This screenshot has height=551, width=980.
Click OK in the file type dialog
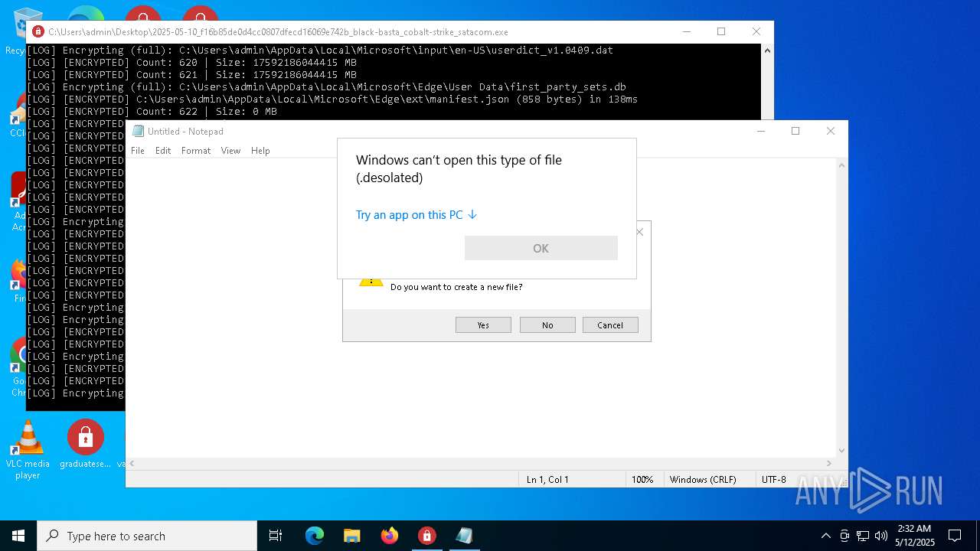pyautogui.click(x=541, y=248)
